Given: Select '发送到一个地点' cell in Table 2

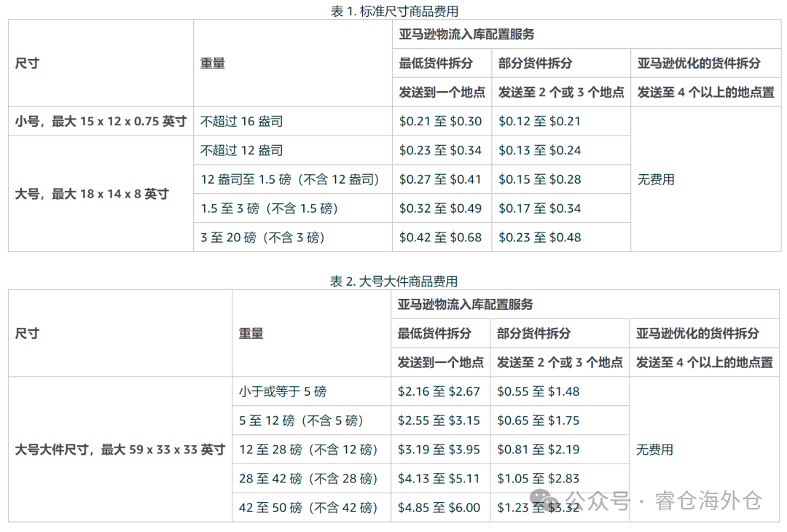Looking at the screenshot, I should 441,362.
